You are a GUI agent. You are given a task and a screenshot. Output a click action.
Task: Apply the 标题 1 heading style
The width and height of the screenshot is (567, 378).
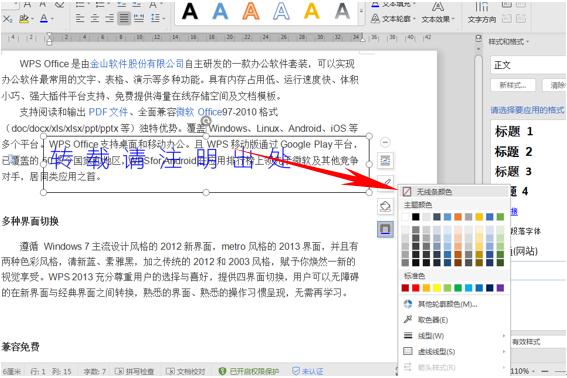click(x=513, y=131)
